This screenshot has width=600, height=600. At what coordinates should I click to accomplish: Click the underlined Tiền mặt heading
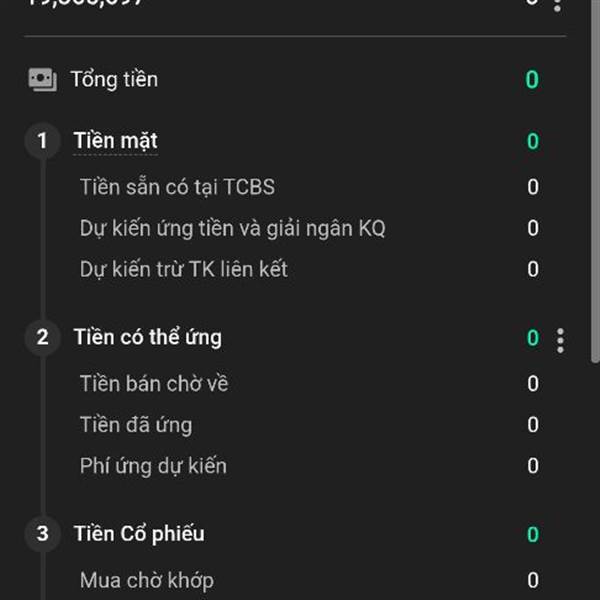click(115, 141)
